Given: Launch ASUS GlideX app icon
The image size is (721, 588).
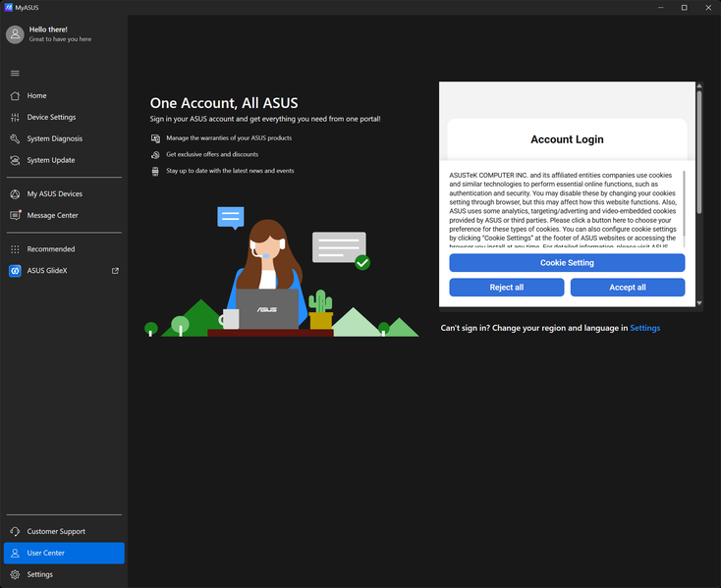Looking at the screenshot, I should pyautogui.click(x=15, y=271).
